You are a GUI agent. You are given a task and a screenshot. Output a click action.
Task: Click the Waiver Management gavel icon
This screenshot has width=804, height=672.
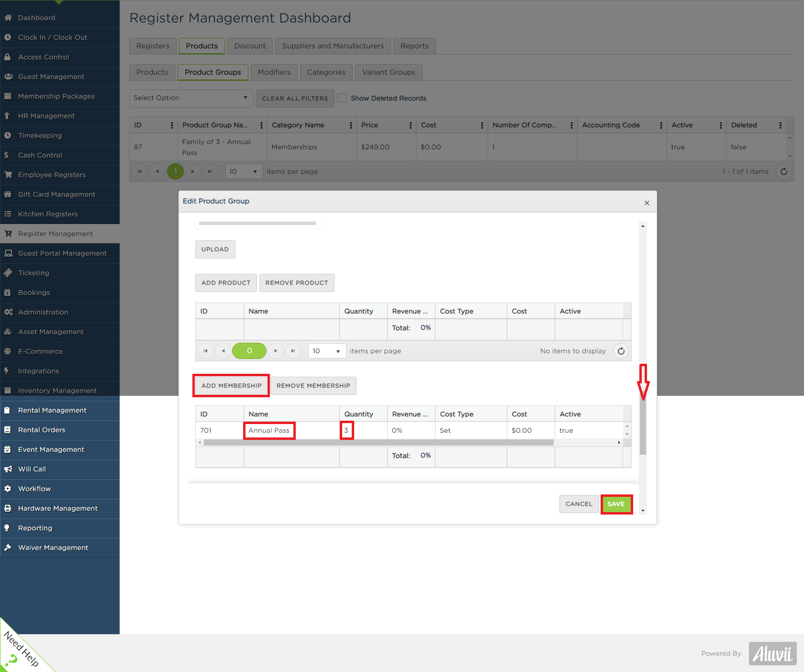pyautogui.click(x=8, y=548)
